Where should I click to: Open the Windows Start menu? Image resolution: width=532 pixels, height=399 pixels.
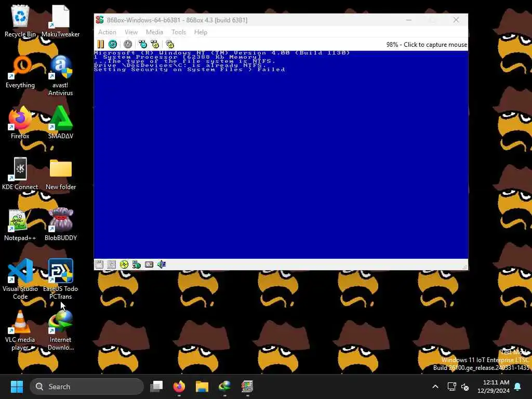coord(17,387)
